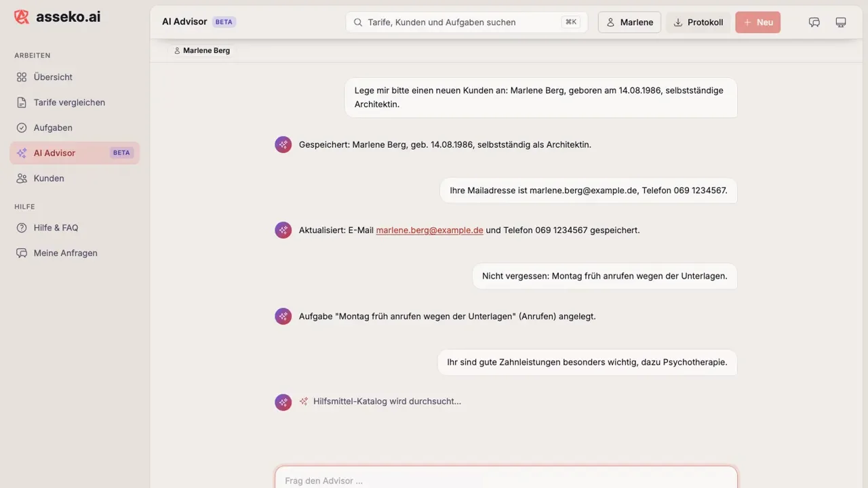868x488 pixels.
Task: Click the Neu button
Action: pyautogui.click(x=758, y=22)
